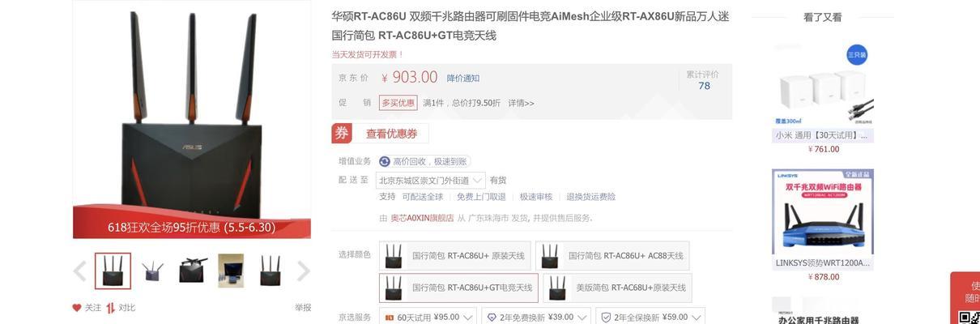This screenshot has width=980, height=324.
Task: Show next thumbnails with right arrow
Action: click(x=303, y=271)
